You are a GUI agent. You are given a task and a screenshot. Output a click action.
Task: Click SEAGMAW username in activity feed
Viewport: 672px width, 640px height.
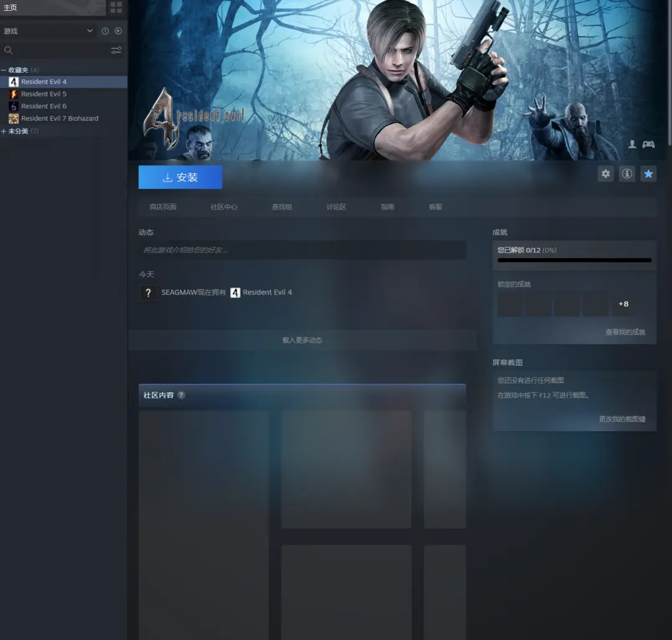pyautogui.click(x=179, y=292)
